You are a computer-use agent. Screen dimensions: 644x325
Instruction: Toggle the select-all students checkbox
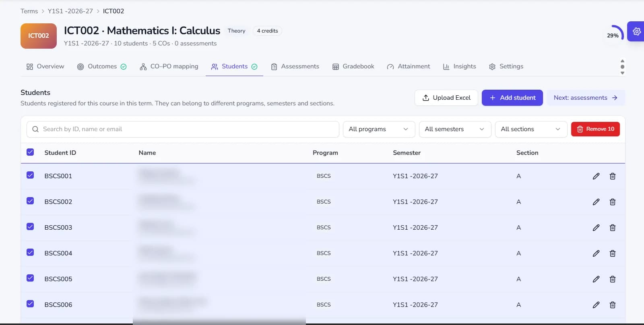(x=30, y=152)
